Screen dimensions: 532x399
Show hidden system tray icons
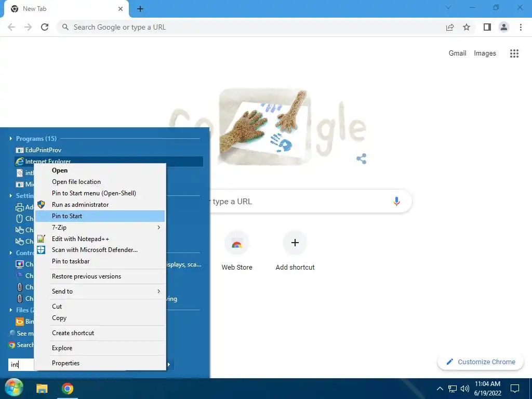pos(440,389)
